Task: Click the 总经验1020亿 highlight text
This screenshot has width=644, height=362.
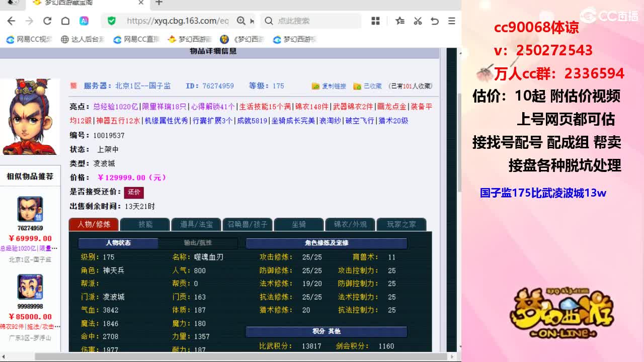Action: (x=115, y=107)
